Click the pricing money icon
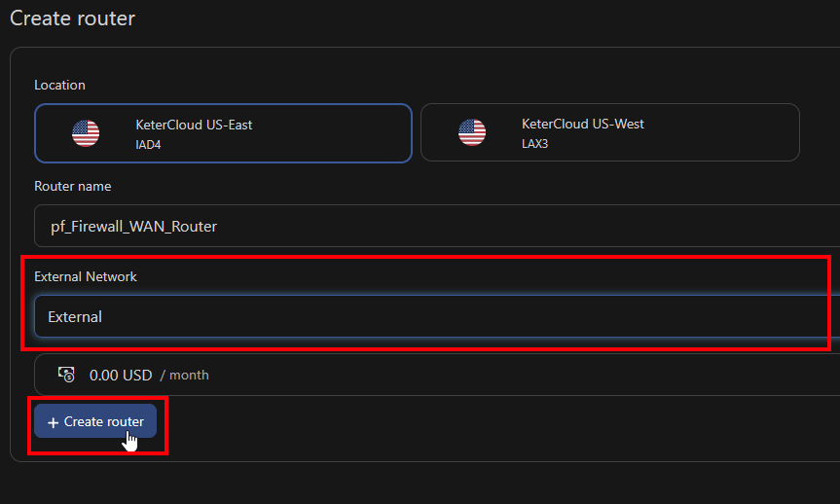This screenshot has width=840, height=504. click(x=66, y=375)
